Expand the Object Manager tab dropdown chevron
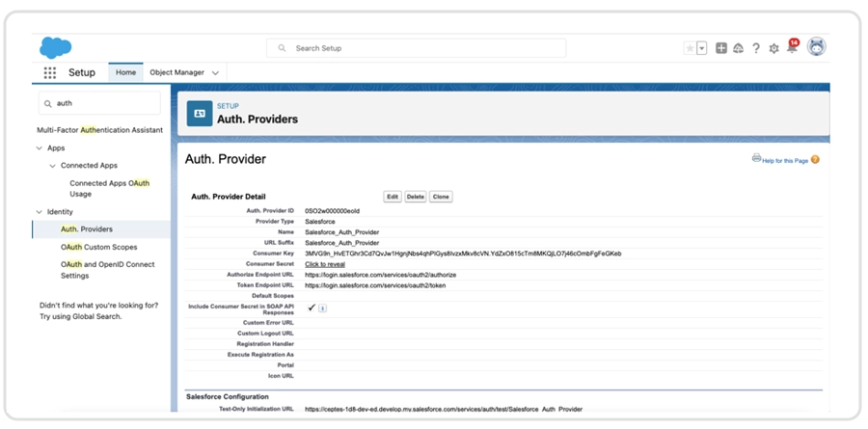The width and height of the screenshot is (868, 429). click(215, 73)
